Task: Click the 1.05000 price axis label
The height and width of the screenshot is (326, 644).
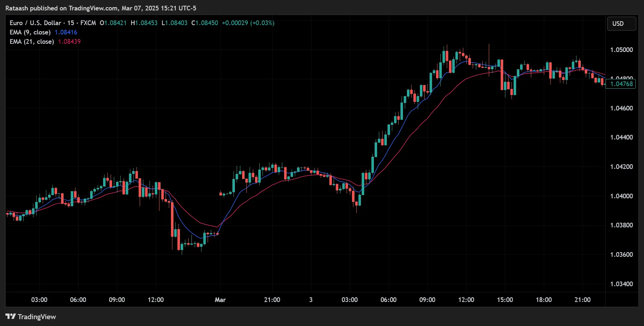Action: click(621, 50)
